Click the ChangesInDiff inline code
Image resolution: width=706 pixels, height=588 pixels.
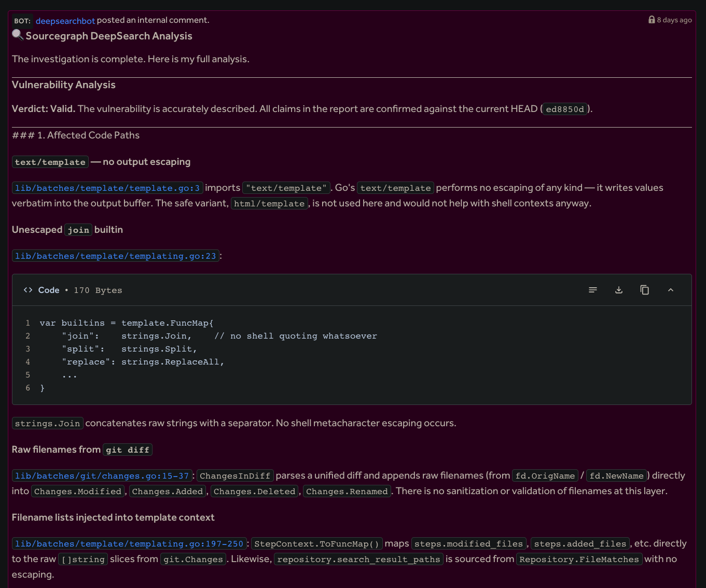(x=235, y=475)
